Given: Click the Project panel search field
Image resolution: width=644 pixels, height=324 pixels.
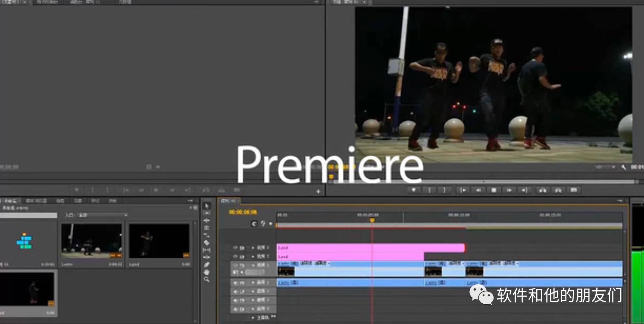Looking at the screenshot, I should pos(28,215).
